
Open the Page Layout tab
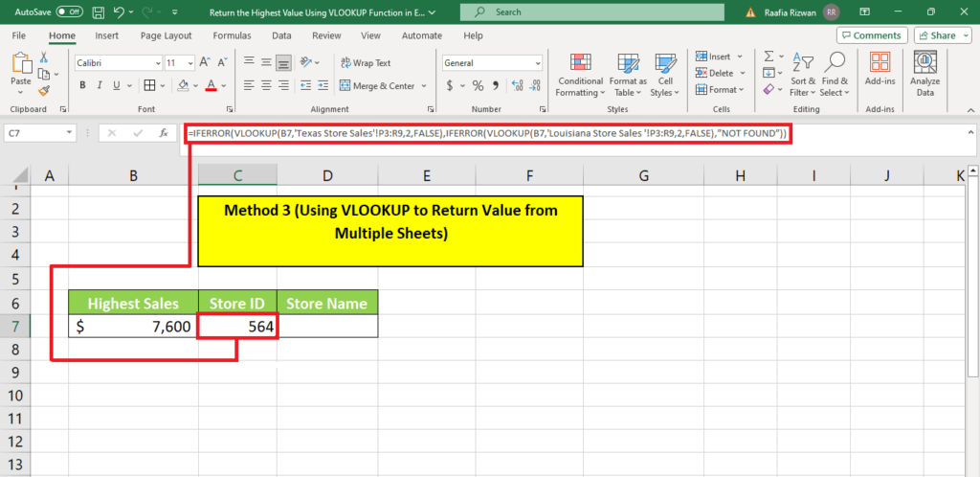(166, 35)
